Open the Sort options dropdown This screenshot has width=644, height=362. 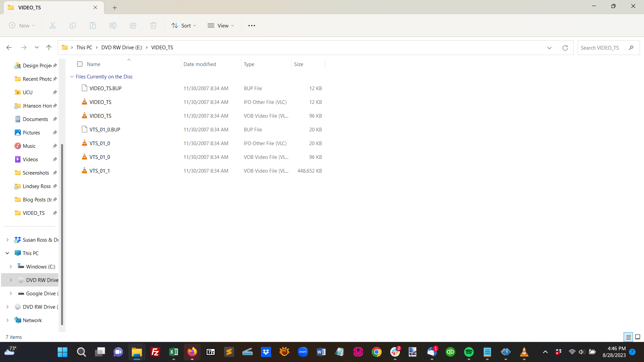click(x=183, y=25)
